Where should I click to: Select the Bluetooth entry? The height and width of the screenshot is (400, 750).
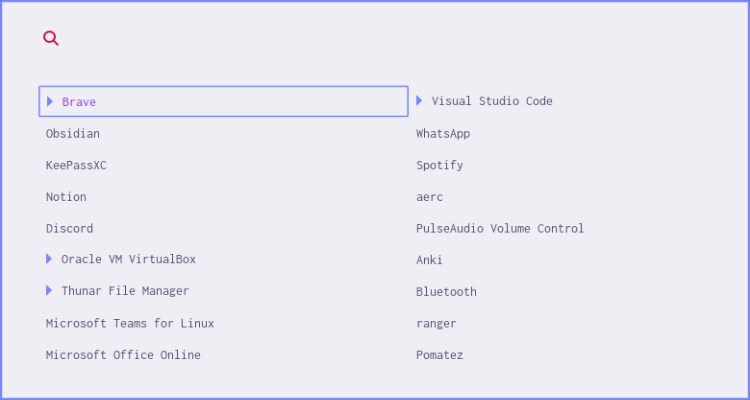coord(446,292)
